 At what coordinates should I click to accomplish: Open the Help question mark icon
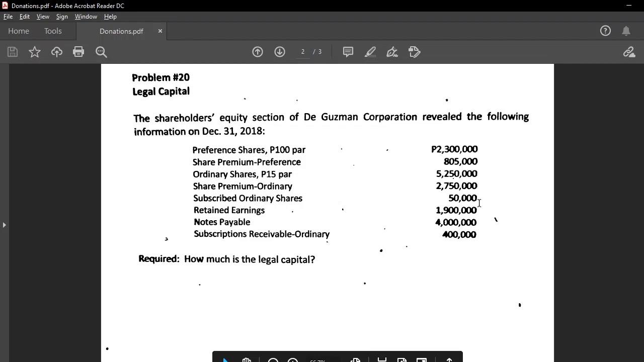(605, 31)
